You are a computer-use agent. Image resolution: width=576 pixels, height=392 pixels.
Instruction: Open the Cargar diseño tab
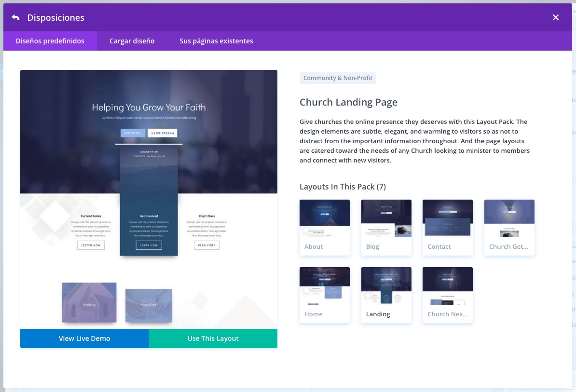click(132, 41)
